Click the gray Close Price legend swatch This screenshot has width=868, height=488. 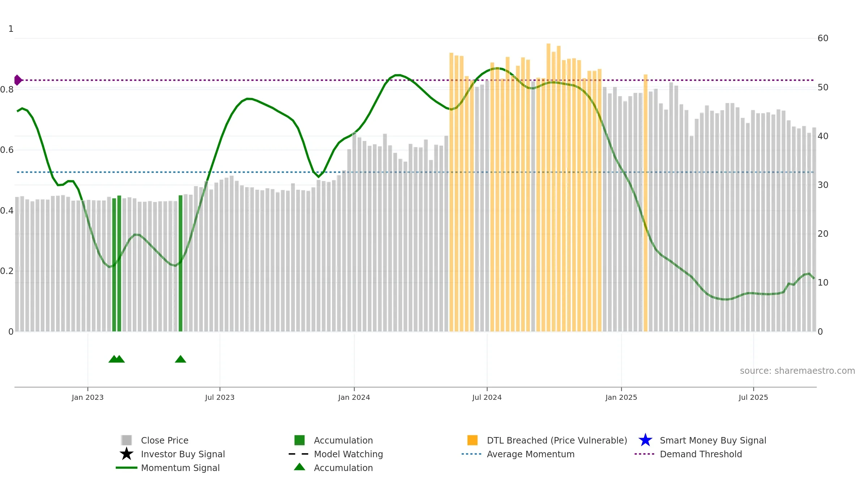pos(127,440)
